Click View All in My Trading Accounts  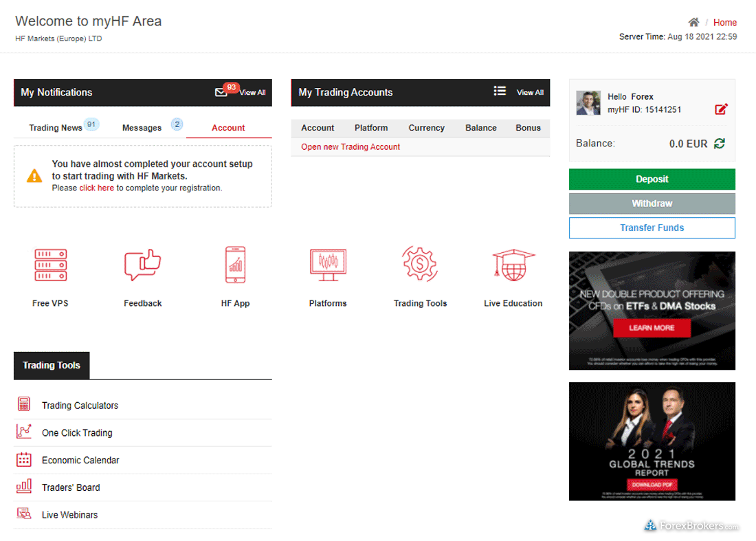point(531,93)
